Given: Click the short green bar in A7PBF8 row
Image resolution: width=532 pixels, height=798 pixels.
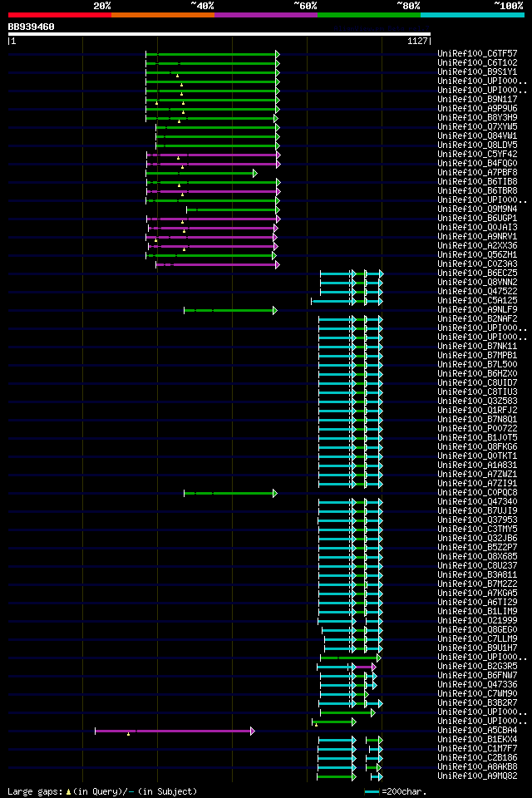Looking at the screenshot, I should click(201, 174).
